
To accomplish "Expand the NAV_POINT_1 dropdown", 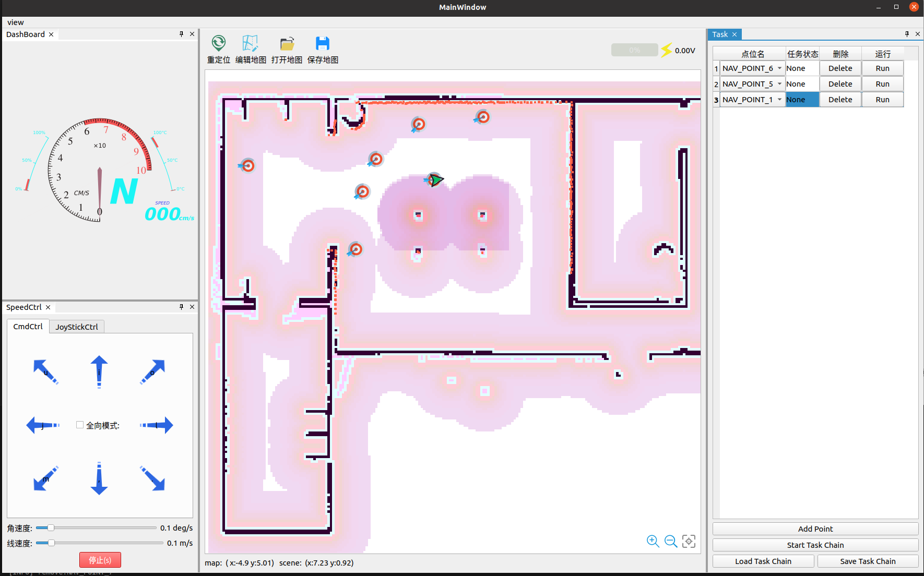I will click(779, 100).
